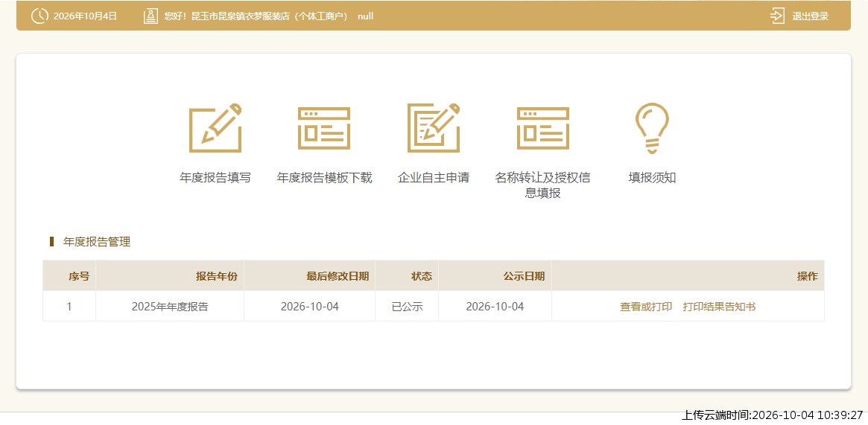Click the 报告年份 column header
Viewport: 868px width, 425px height.
point(170,276)
